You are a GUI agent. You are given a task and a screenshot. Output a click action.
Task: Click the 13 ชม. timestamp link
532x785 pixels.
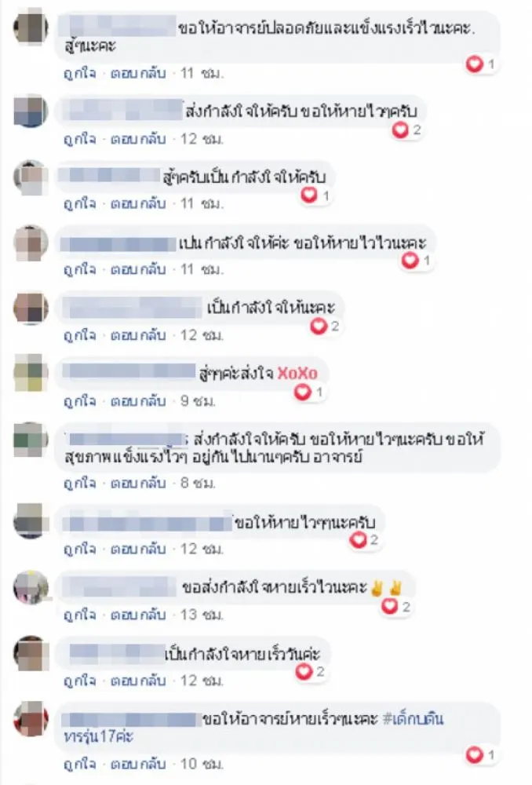click(202, 615)
